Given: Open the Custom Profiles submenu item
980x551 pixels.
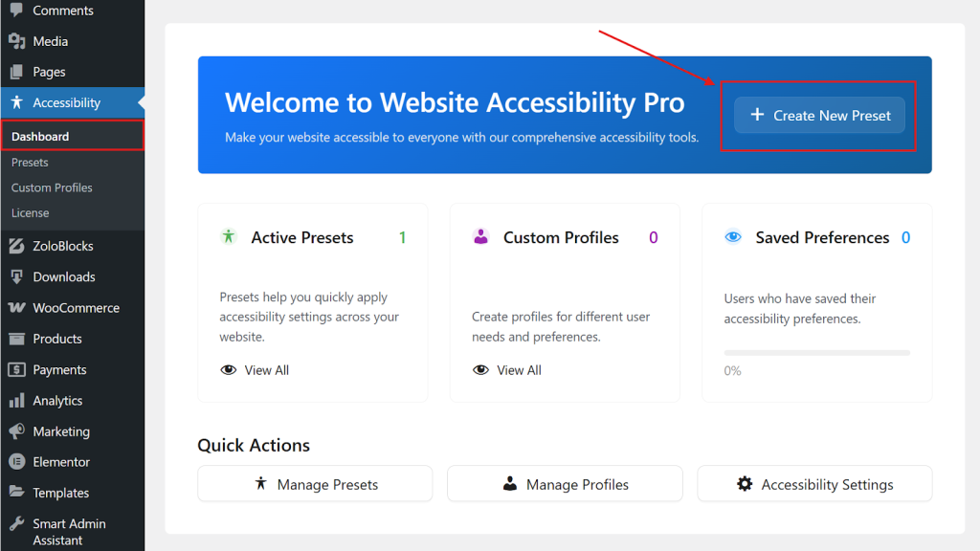Looking at the screenshot, I should [x=52, y=187].
